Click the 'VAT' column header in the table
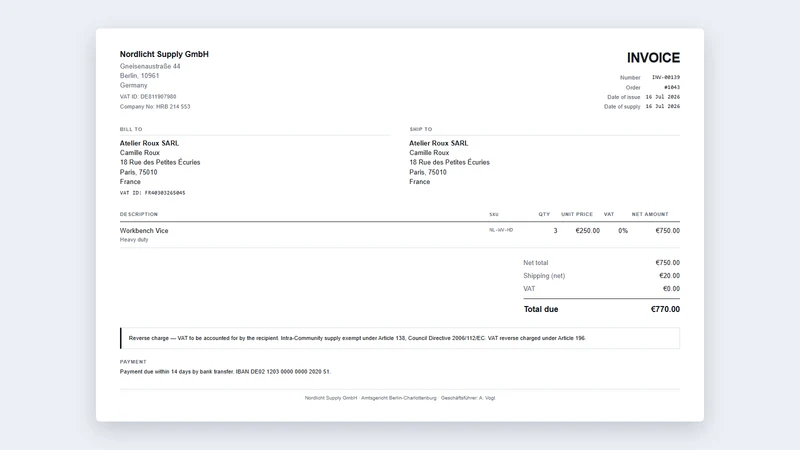This screenshot has width=800, height=450. click(609, 214)
